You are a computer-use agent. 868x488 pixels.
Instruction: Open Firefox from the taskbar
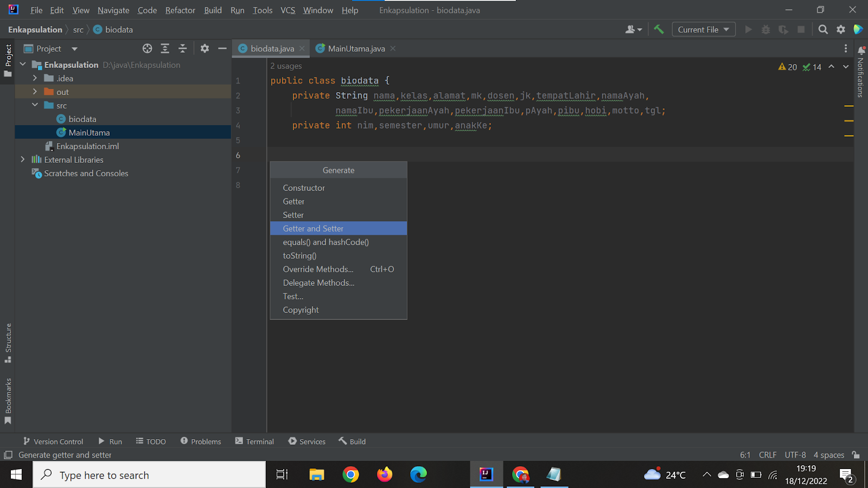coord(385,475)
